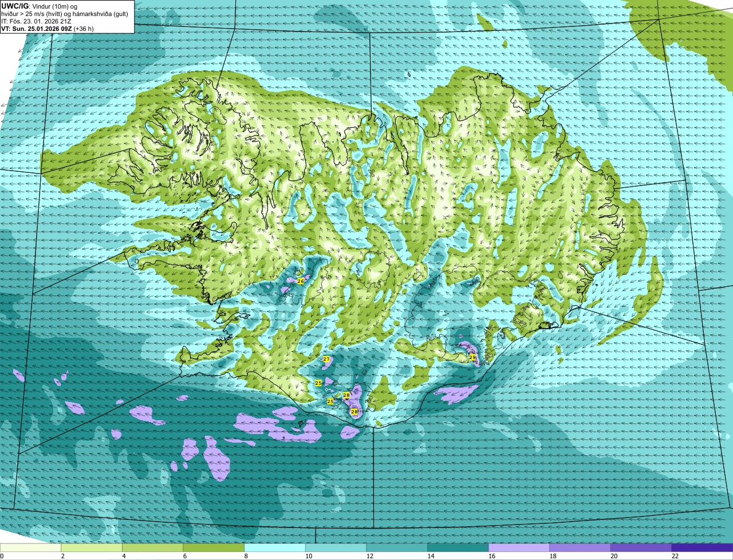The image size is (733, 560).
Task: Click the yellow gust marker labeled 29
Action: (x=472, y=357)
